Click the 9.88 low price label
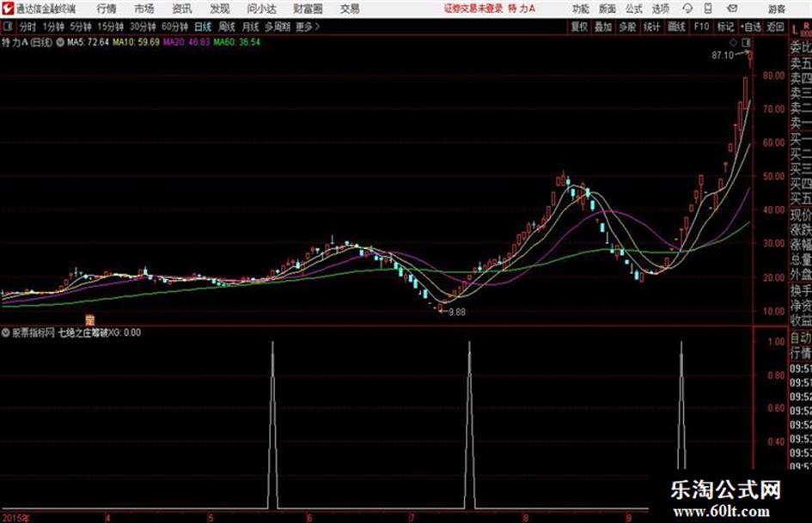Image resolution: width=812 pixels, height=523 pixels. coord(457,313)
